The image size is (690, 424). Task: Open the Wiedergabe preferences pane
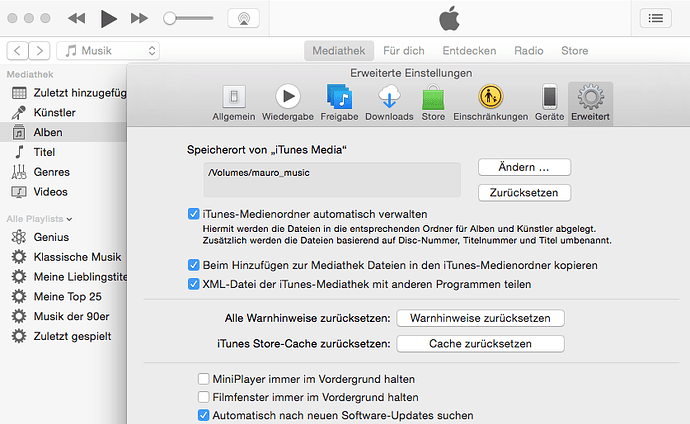pos(288,103)
